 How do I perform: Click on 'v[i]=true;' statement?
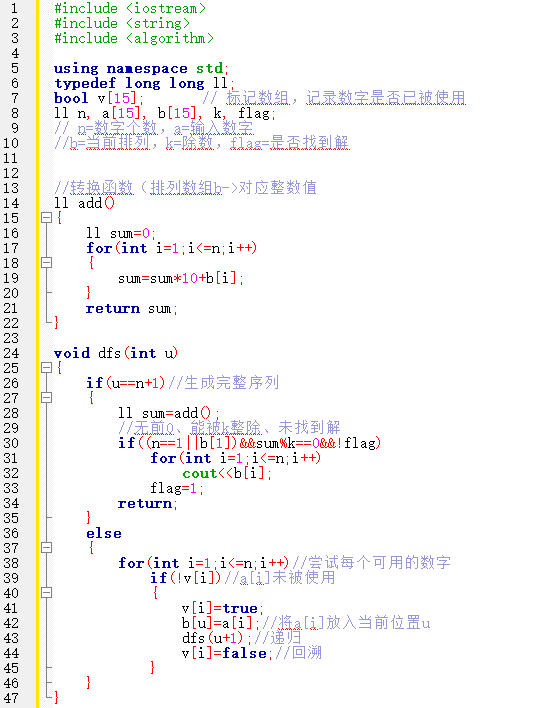pos(223,608)
